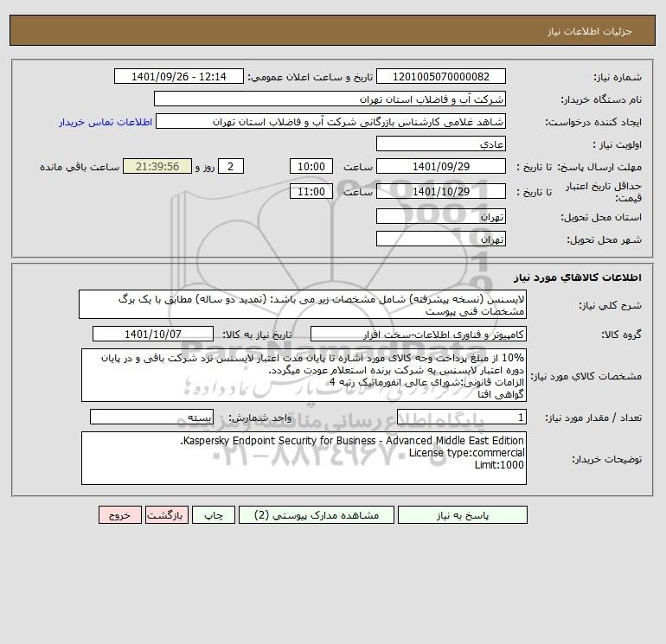This screenshot has width=666, height=644.
Task: Click the goods specifications text box
Action: pos(304,375)
